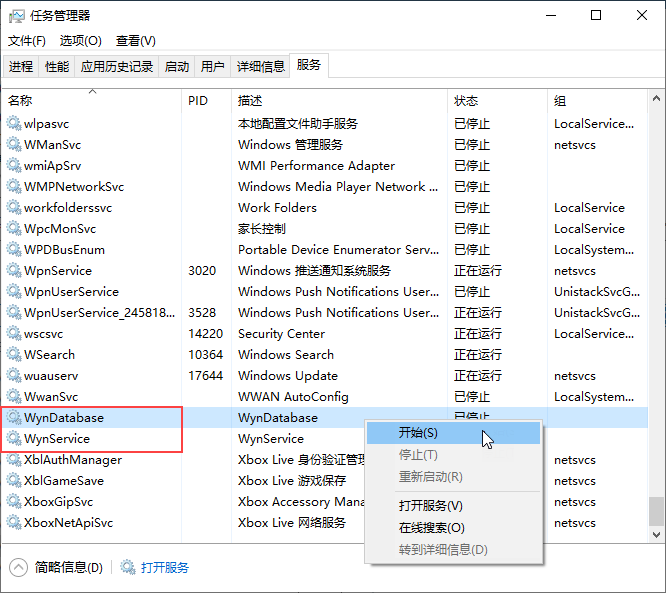Switch to the 详细信息 tab

260,66
